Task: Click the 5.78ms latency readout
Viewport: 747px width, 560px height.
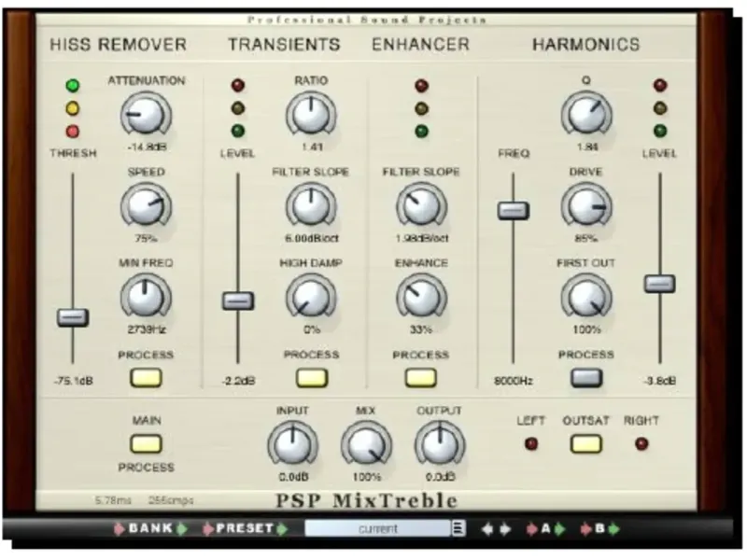Action: tap(113, 500)
